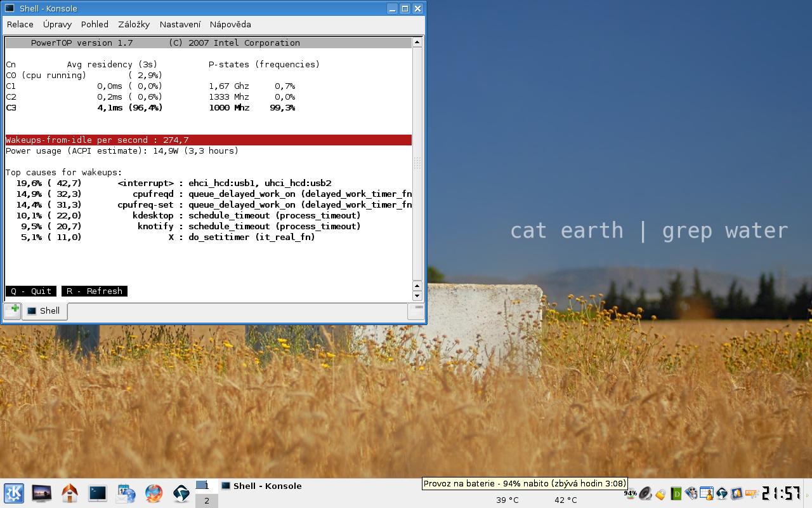This screenshot has height=508, width=812.
Task: Open Kontact mail and calendar launcher
Action: pos(125,493)
